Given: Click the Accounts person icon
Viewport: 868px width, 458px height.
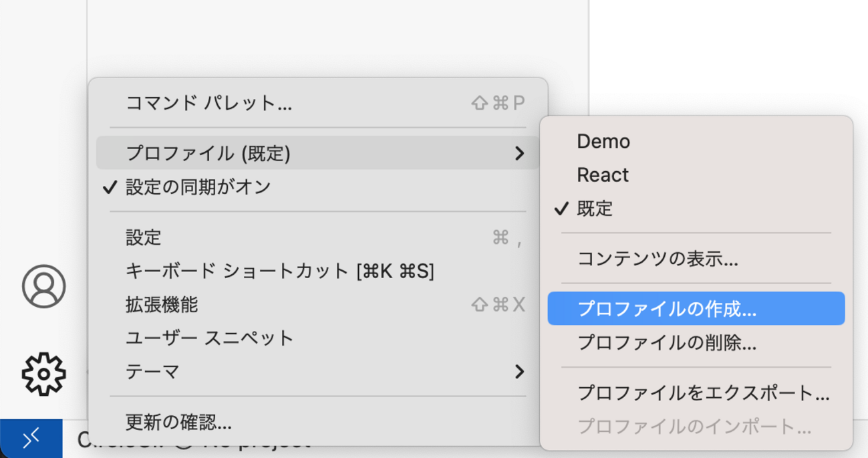Looking at the screenshot, I should [43, 286].
